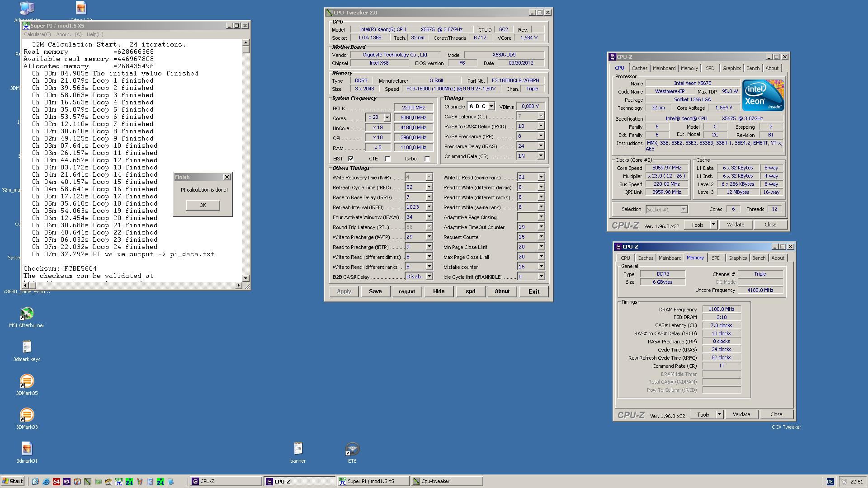Expand the tRCD value dropdown
The height and width of the screenshot is (488, 868).
click(x=541, y=127)
